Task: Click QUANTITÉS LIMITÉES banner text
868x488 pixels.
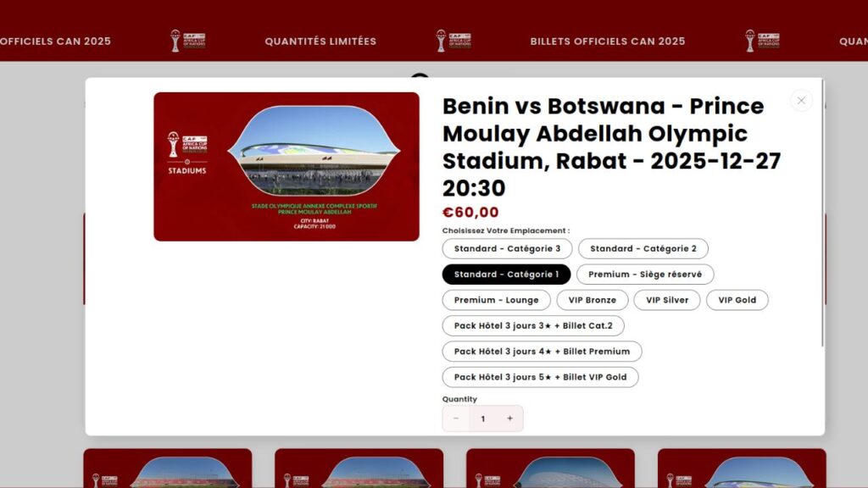Action: point(320,42)
